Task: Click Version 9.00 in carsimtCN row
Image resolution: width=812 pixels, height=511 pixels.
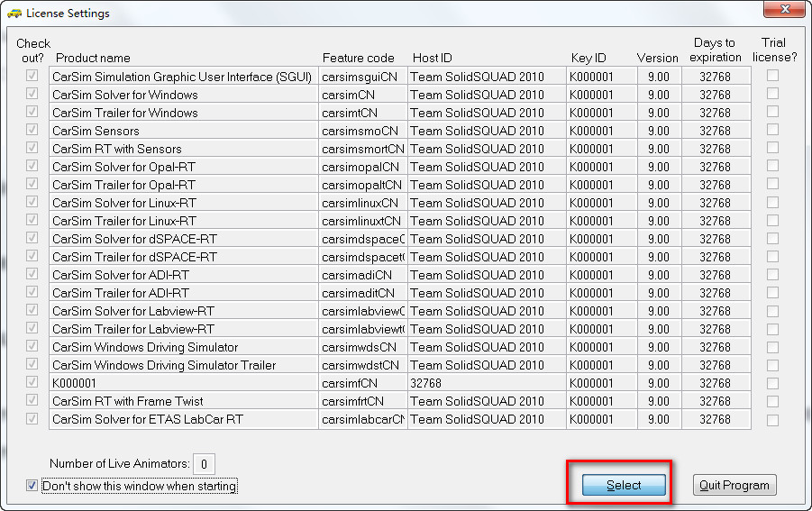Action: 659,113
